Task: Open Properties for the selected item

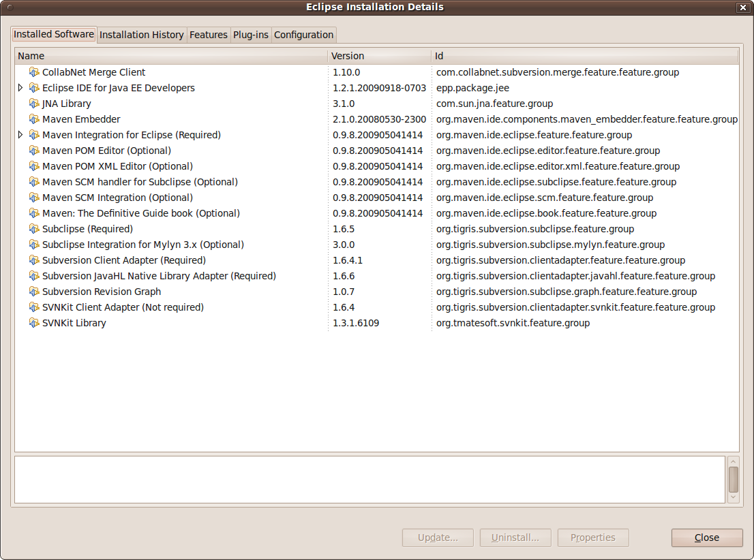Action: coord(593,538)
